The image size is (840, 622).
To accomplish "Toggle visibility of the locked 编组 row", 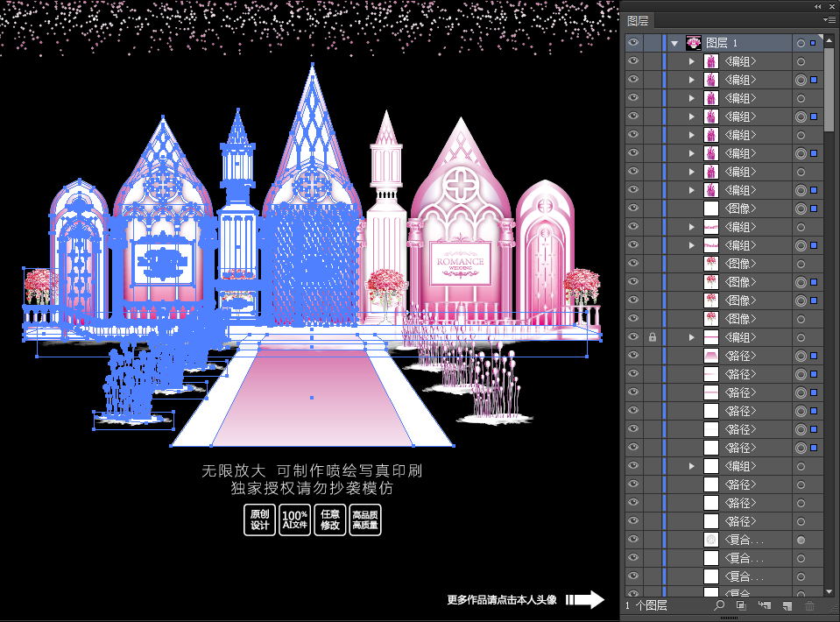I will coord(633,337).
